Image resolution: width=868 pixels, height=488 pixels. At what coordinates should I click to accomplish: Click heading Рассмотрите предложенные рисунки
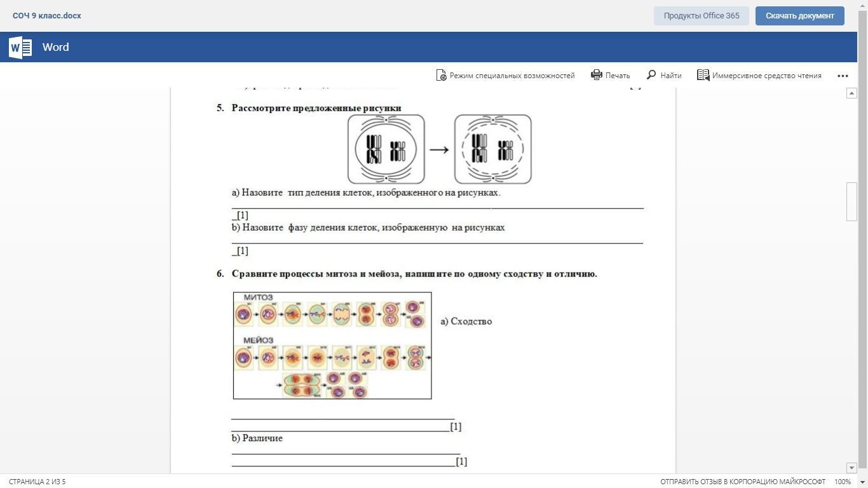316,108
